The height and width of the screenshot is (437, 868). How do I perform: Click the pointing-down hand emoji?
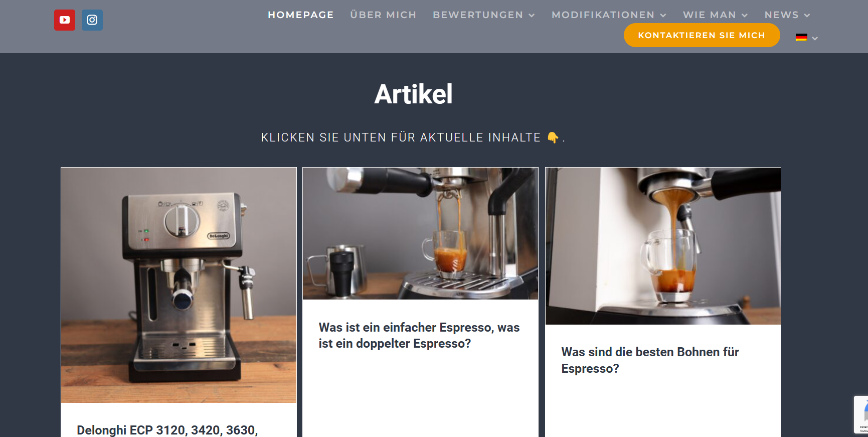click(553, 137)
